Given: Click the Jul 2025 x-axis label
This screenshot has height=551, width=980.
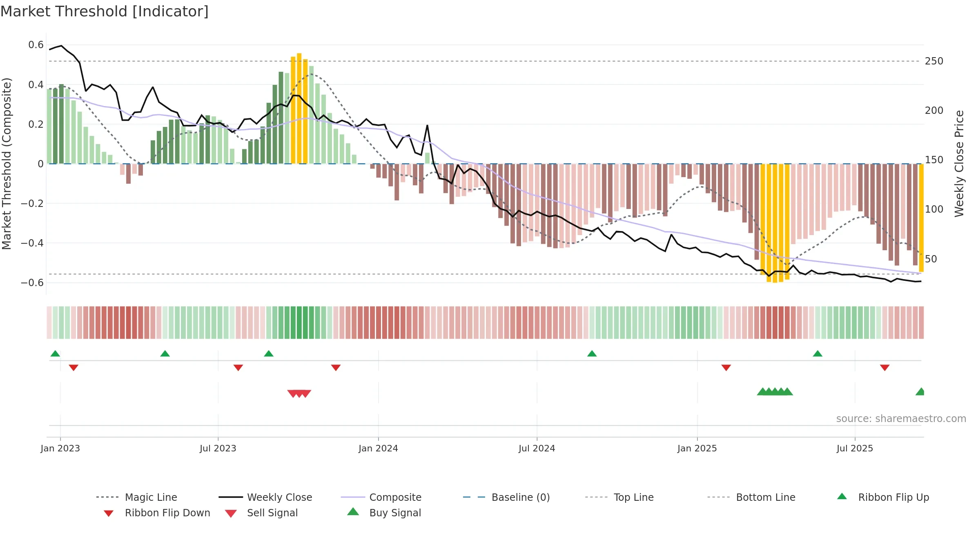Looking at the screenshot, I should [x=855, y=448].
